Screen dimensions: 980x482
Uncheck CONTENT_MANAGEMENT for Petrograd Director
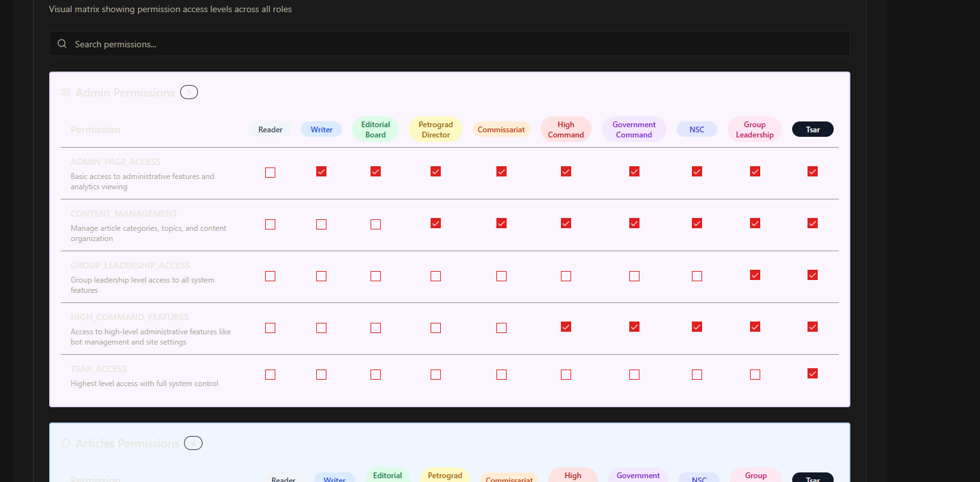click(x=436, y=223)
